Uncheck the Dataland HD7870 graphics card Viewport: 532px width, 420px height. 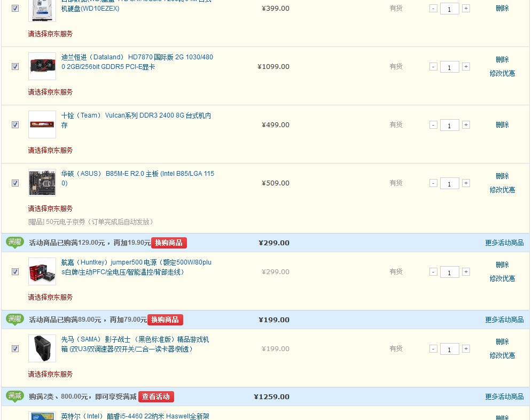(x=15, y=67)
